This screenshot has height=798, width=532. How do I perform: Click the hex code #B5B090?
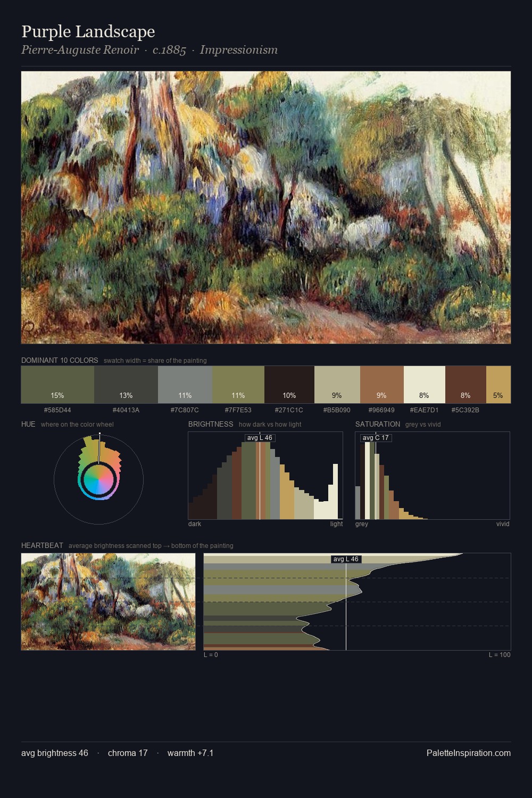(x=337, y=410)
